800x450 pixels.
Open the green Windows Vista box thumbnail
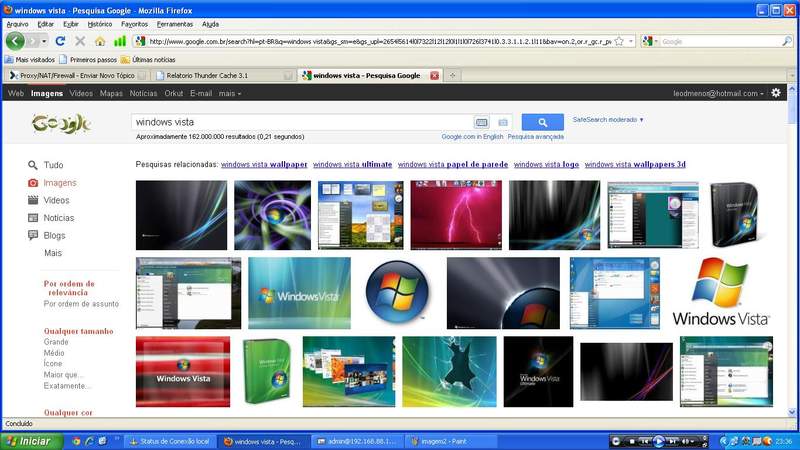pyautogui.click(x=267, y=371)
